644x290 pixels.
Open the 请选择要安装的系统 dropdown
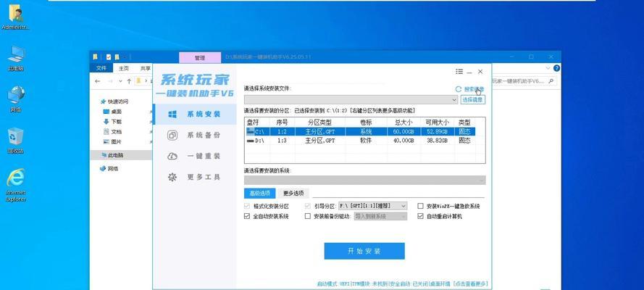[x=364, y=180]
